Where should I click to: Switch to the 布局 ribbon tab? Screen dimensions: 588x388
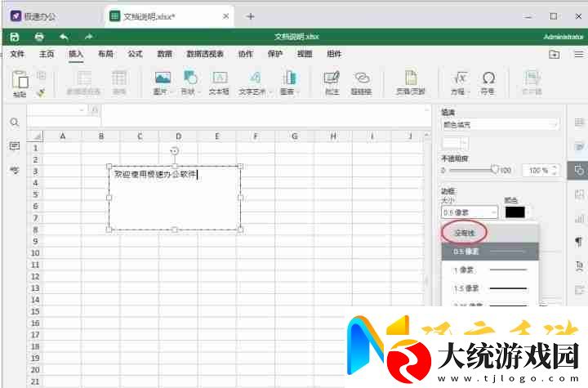point(105,54)
